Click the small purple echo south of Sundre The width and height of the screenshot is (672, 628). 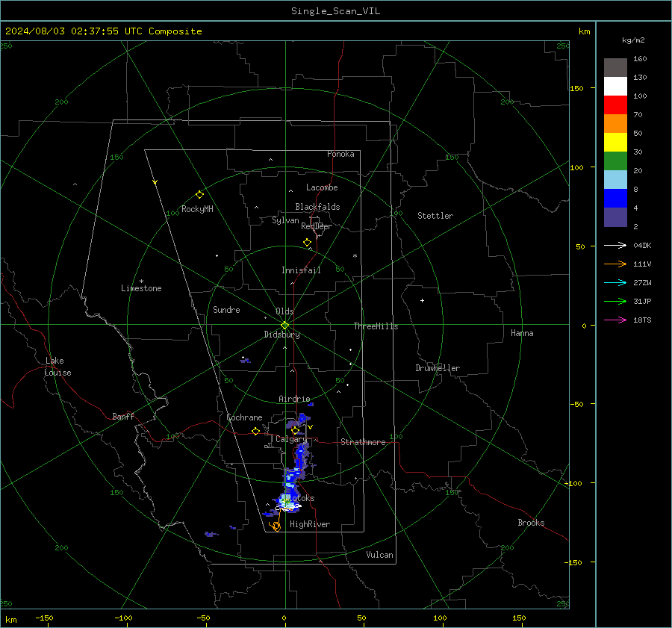pos(245,361)
